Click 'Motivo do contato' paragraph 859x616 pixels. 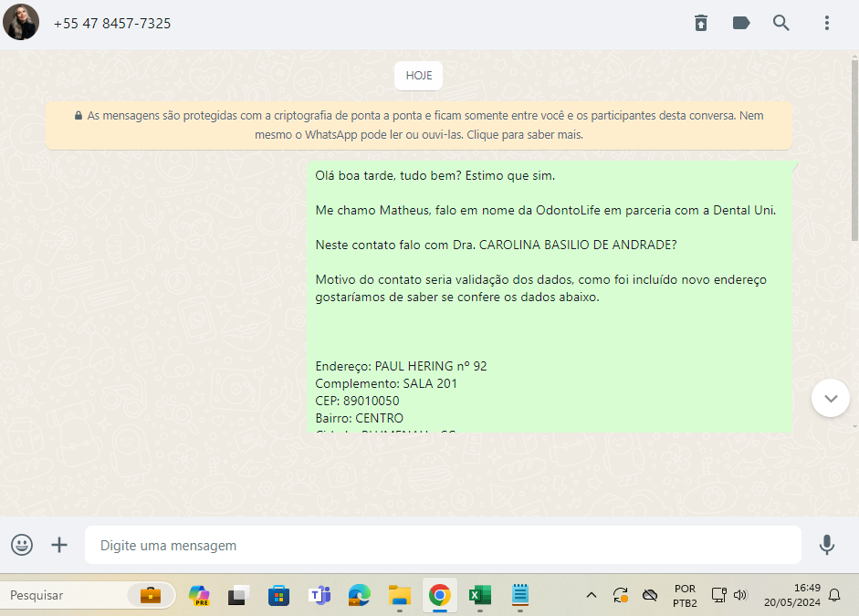pos(540,288)
